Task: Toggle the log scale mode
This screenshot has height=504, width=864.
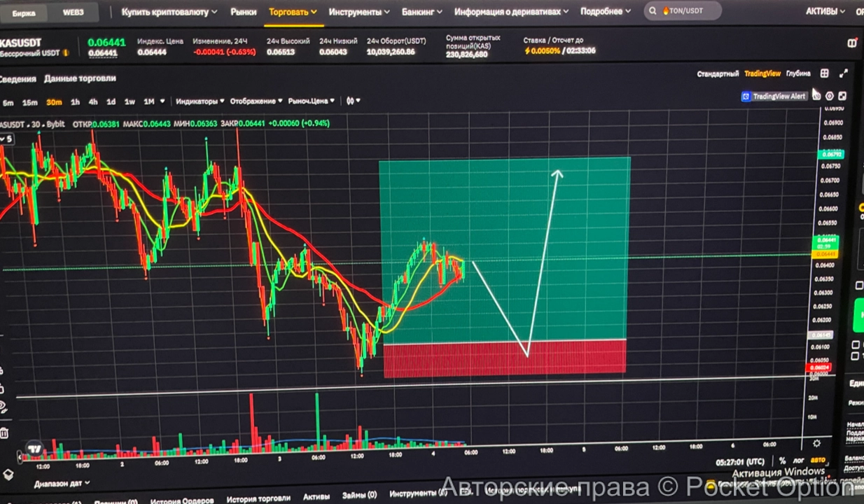Action: [x=798, y=461]
